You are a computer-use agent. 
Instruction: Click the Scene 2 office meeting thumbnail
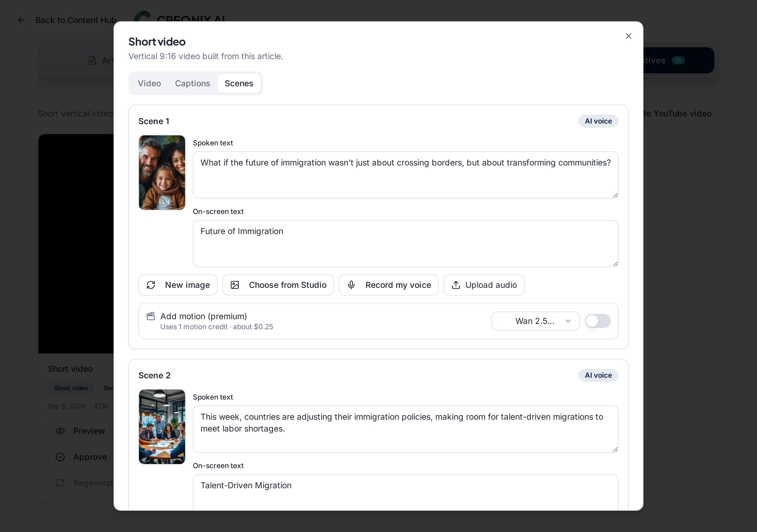(162, 427)
